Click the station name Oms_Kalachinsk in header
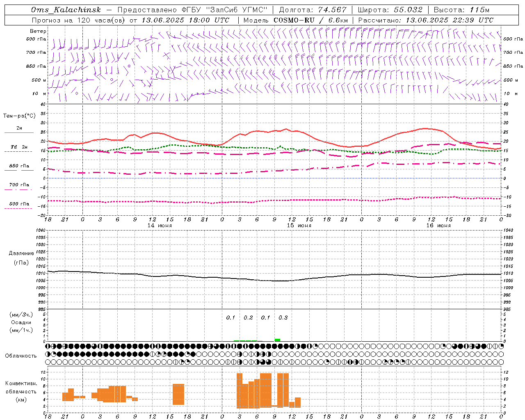525x420 pixels. pyautogui.click(x=66, y=10)
